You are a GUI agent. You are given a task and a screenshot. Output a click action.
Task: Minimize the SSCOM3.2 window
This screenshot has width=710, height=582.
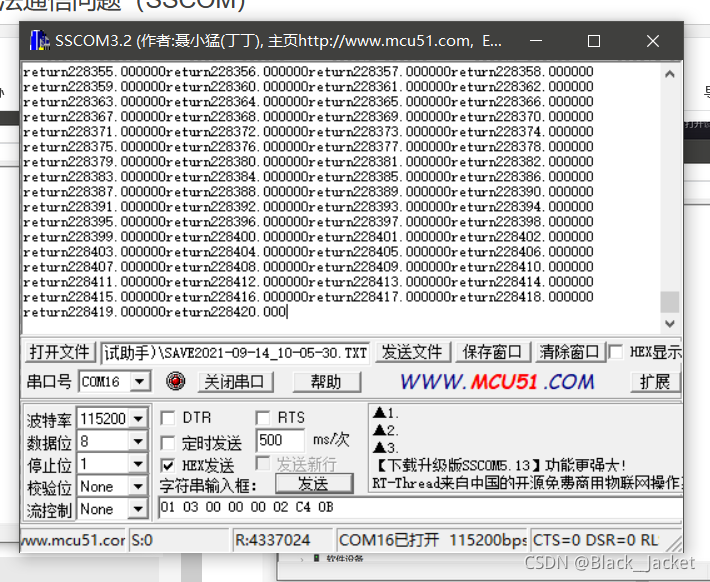pos(536,41)
